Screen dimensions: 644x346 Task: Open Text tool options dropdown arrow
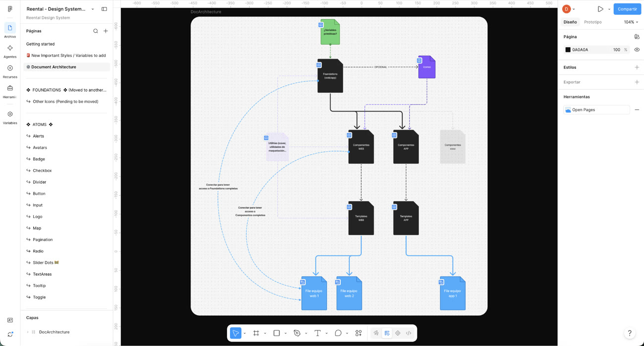pyautogui.click(x=326, y=333)
